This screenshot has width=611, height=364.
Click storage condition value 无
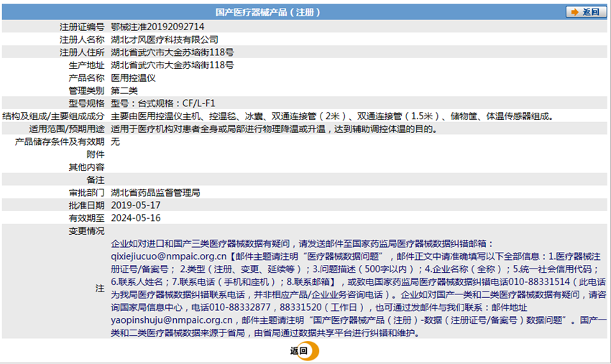pyautogui.click(x=115, y=141)
